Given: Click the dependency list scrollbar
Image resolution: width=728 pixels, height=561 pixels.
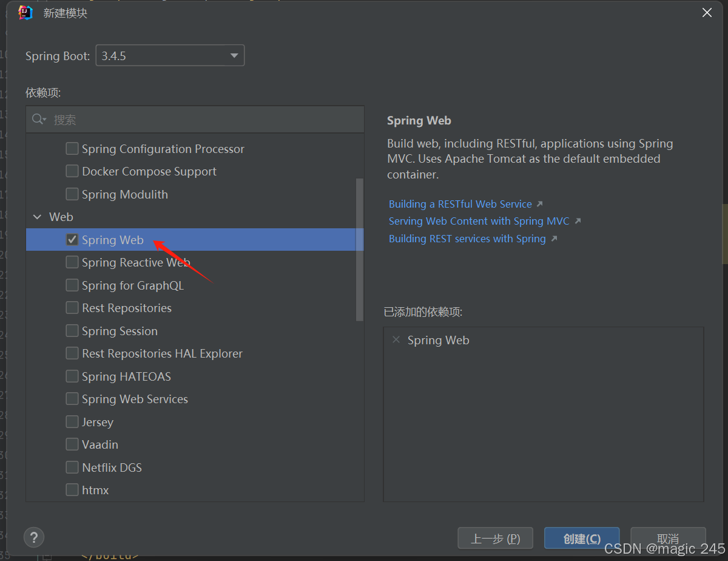Looking at the screenshot, I should click(x=360, y=250).
